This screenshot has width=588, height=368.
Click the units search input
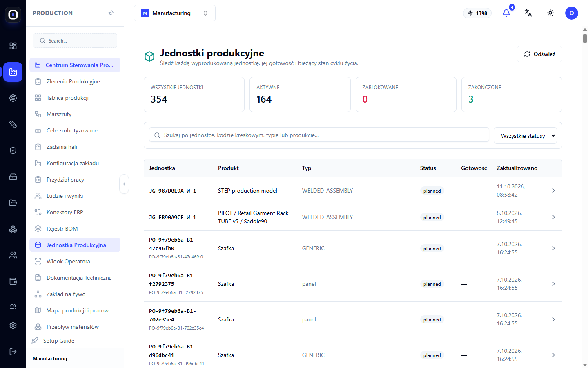[x=319, y=135]
